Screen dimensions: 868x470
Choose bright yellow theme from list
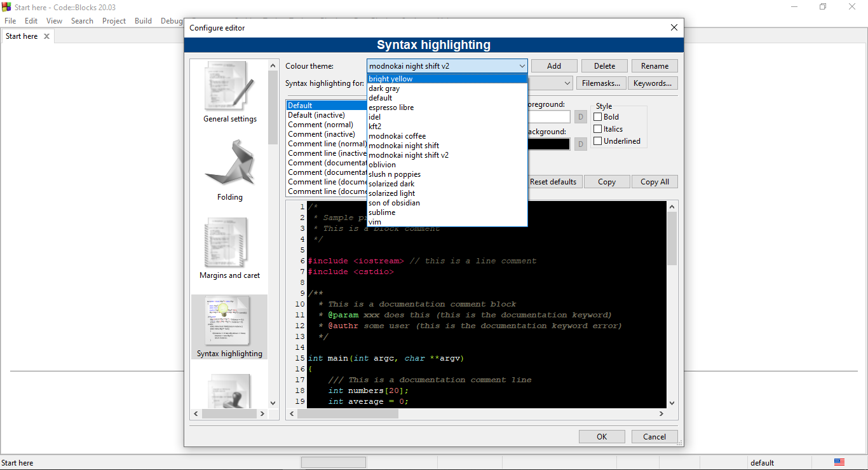click(447, 79)
